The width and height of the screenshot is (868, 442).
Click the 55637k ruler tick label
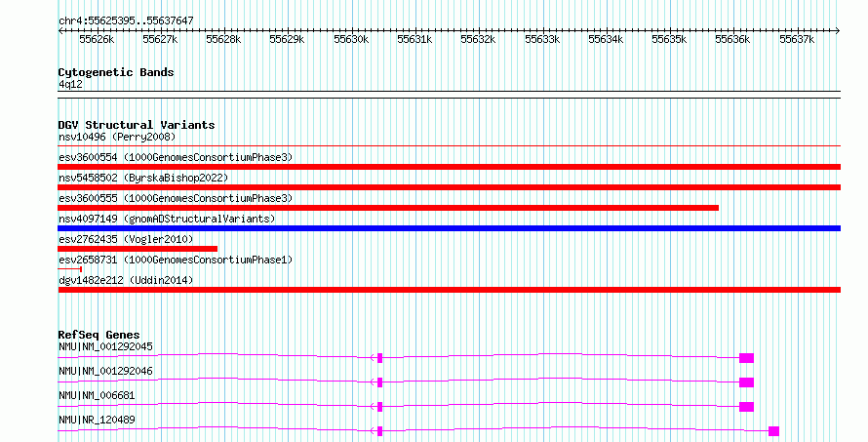[x=797, y=39]
